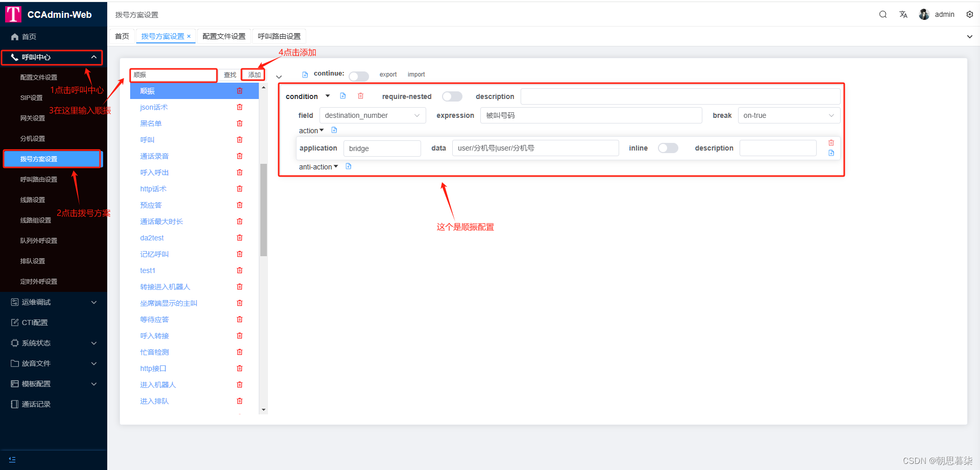The height and width of the screenshot is (470, 980).
Task: Click add-document icon next to continue
Action: pos(305,75)
